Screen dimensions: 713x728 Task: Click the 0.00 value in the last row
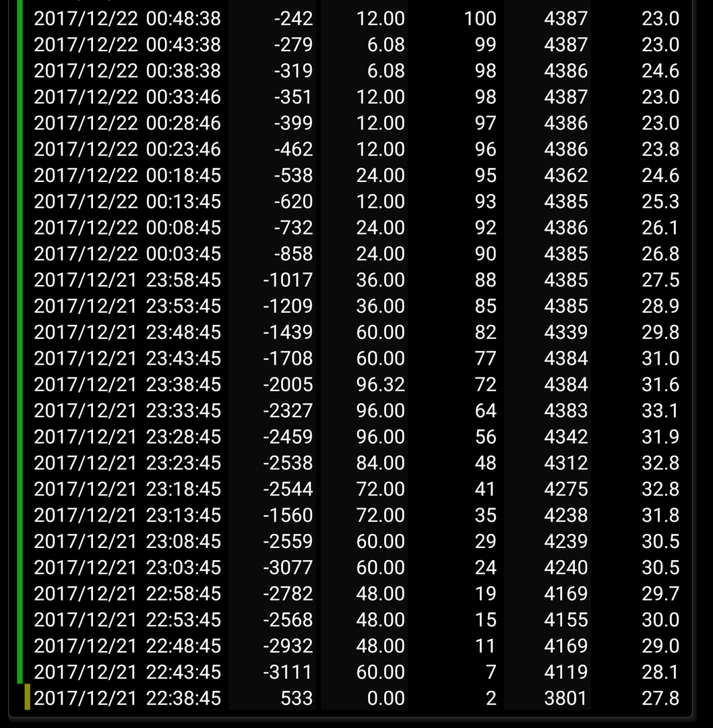[385, 698]
